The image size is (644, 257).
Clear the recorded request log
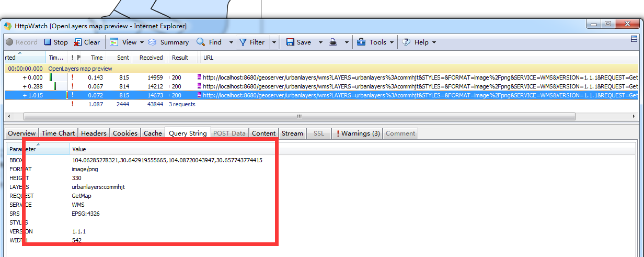click(87, 42)
